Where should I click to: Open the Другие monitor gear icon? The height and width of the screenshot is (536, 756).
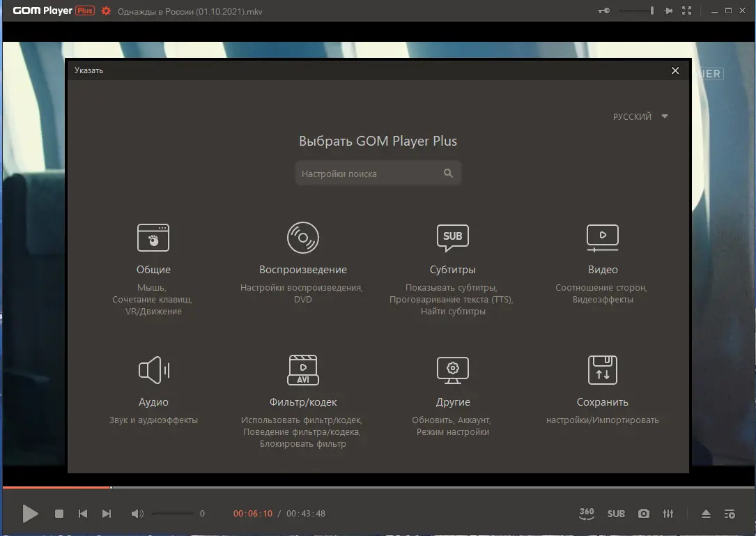pos(452,370)
